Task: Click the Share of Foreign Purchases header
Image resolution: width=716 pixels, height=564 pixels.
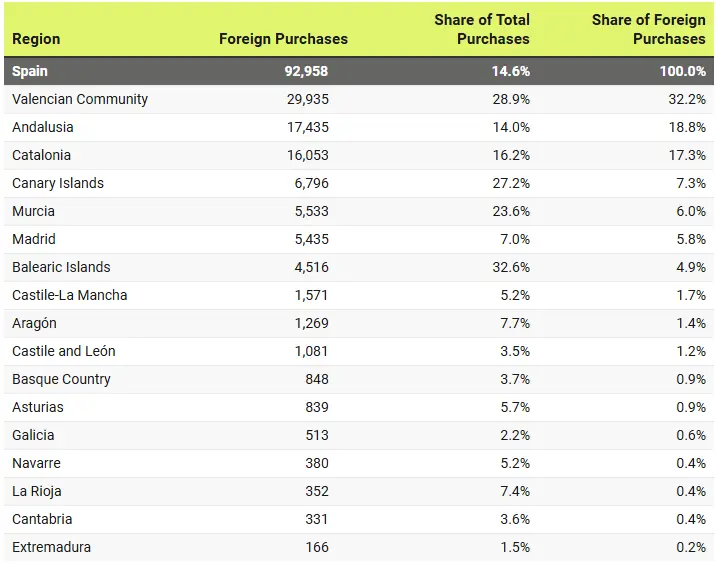Action: (x=648, y=29)
